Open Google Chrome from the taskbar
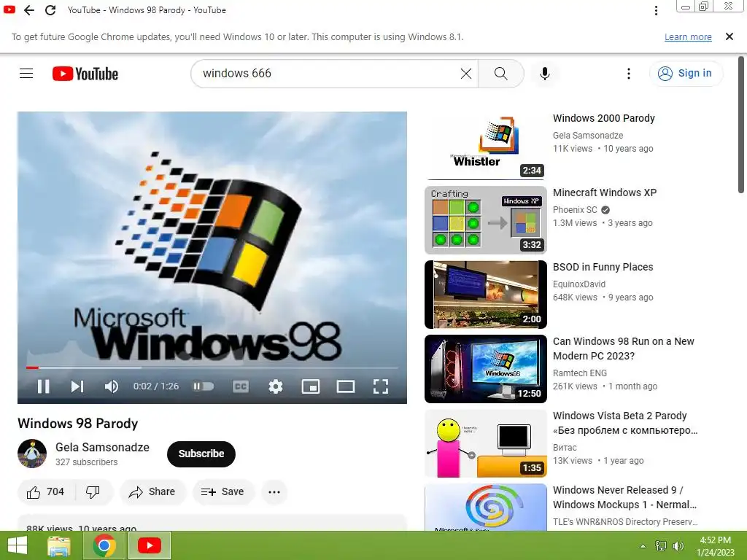The height and width of the screenshot is (560, 747). [x=104, y=545]
